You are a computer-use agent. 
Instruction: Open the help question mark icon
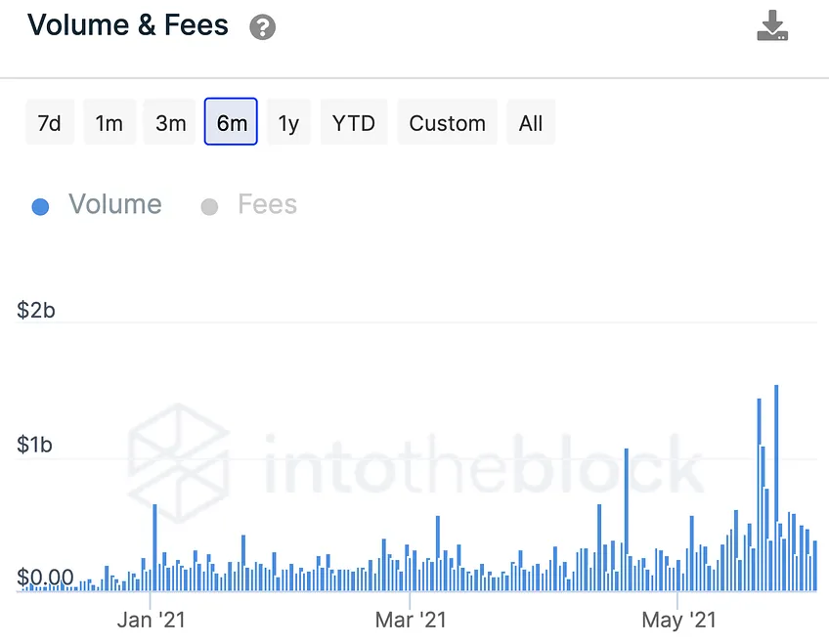pos(262,27)
